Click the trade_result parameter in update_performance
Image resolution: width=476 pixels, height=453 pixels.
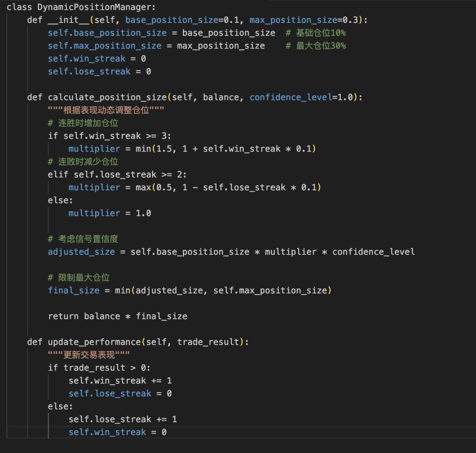(x=208, y=342)
